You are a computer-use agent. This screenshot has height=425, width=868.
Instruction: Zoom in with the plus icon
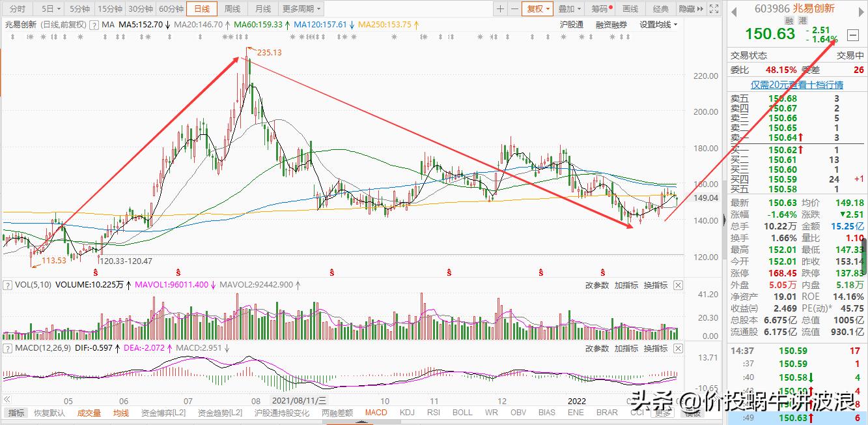pyautogui.click(x=500, y=9)
